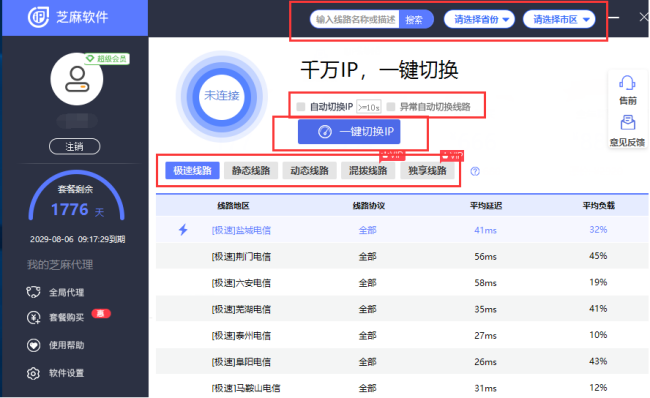Click the 线路地区 column header
The width and height of the screenshot is (650, 398).
tap(233, 206)
